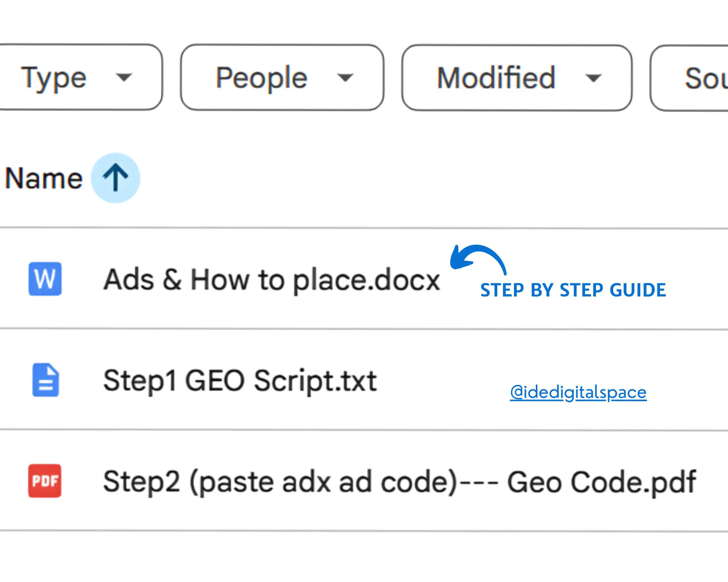Click blank area below the file list
Screen dimensions: 728x582
pyautogui.click(x=364, y=558)
